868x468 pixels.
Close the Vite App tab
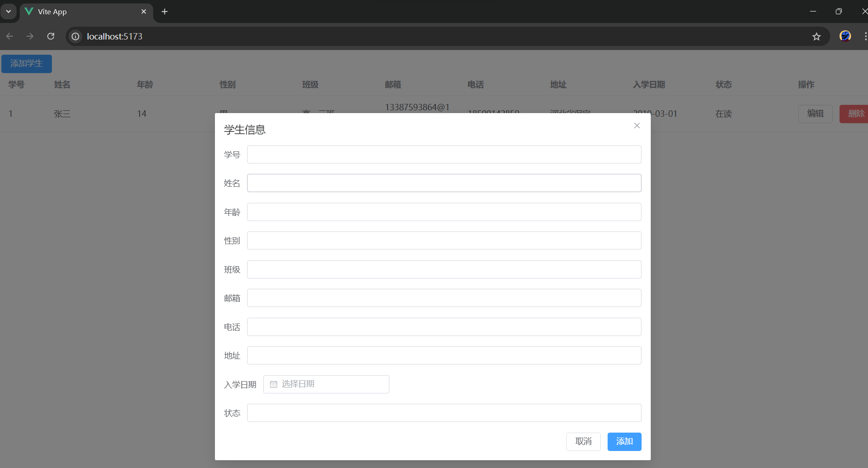pyautogui.click(x=144, y=11)
